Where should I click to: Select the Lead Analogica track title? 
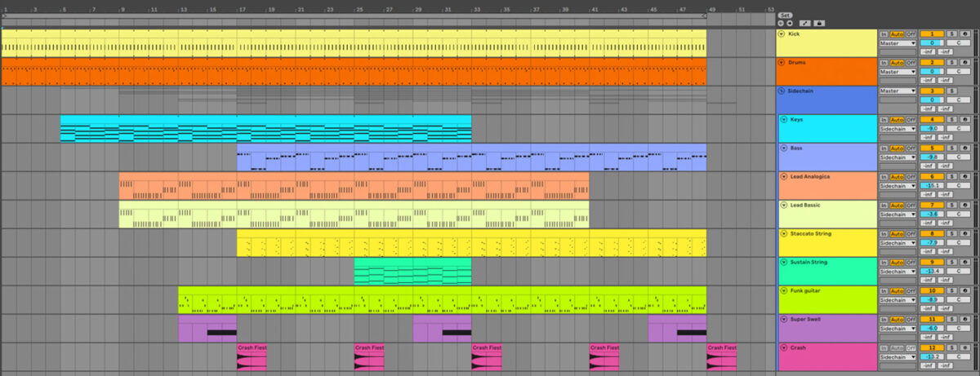click(811, 177)
